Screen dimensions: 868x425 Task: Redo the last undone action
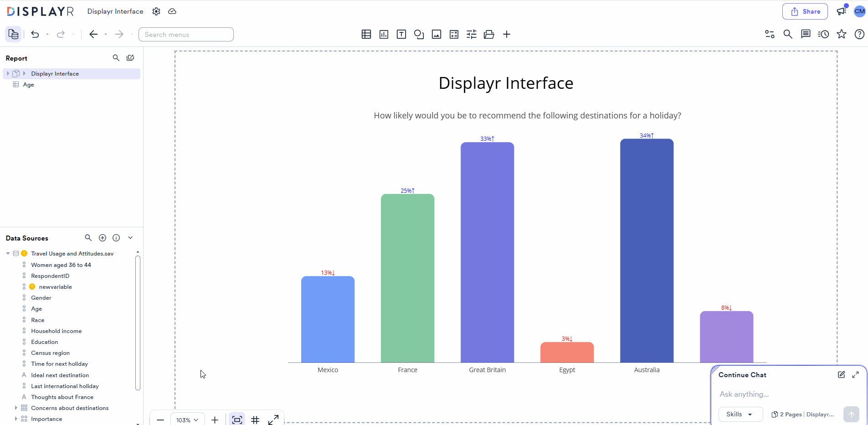(61, 34)
